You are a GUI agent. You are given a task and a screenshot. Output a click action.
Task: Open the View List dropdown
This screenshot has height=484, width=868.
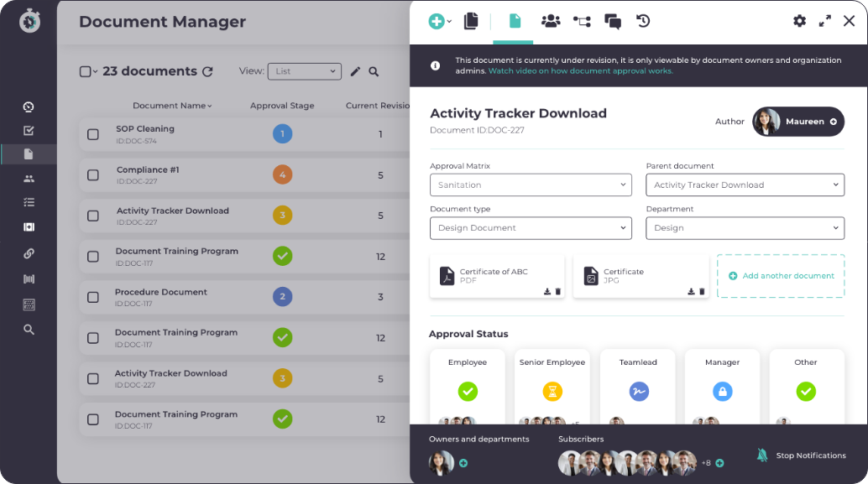coord(305,71)
